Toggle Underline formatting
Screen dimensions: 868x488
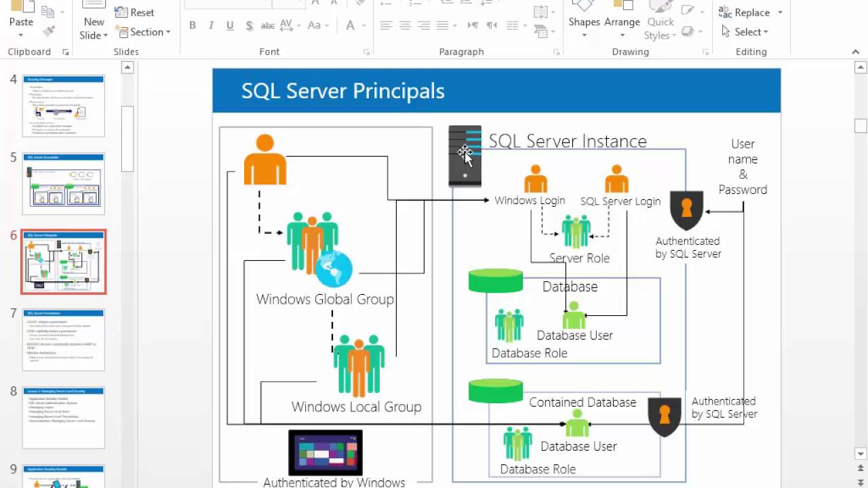(x=230, y=26)
